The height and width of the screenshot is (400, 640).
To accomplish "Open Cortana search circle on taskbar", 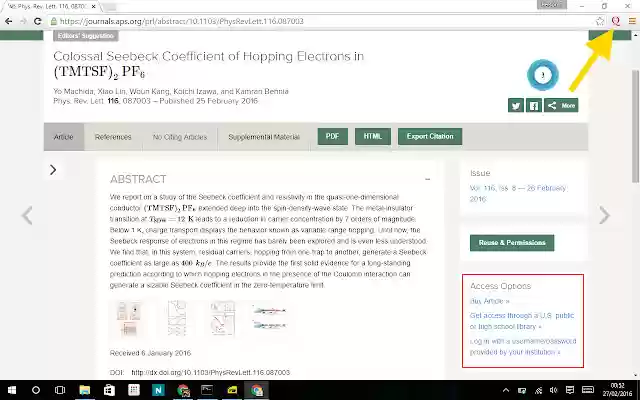I will pos(36,390).
